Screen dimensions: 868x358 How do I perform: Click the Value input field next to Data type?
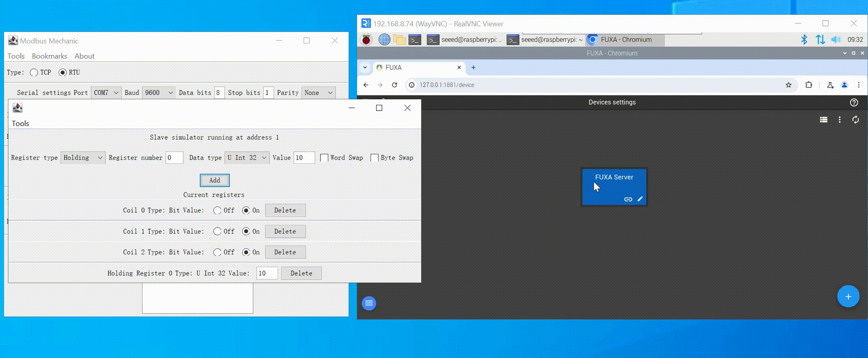[x=304, y=158]
